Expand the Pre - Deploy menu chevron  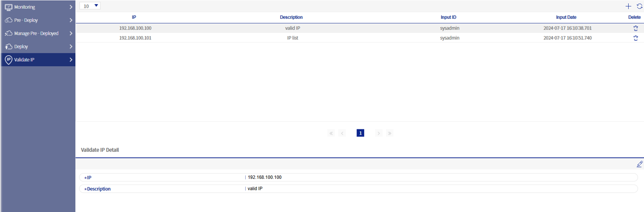point(71,20)
